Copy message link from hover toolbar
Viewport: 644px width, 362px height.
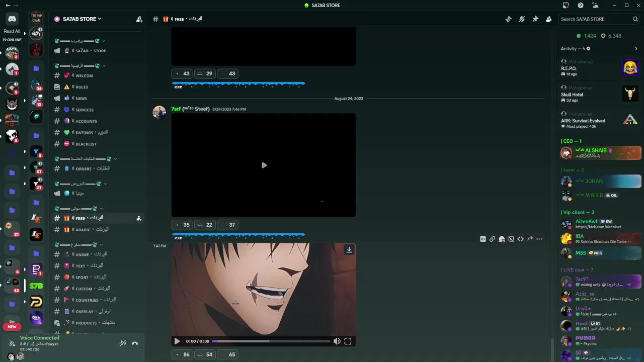pos(493,239)
